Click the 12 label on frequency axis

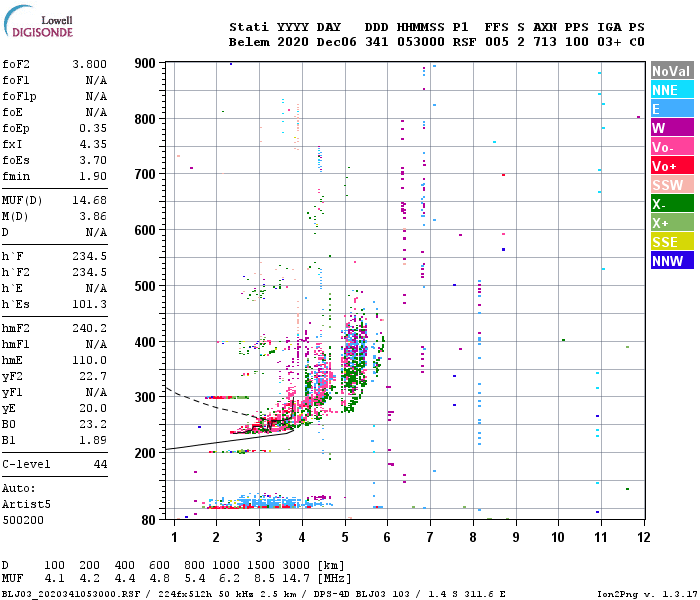[643, 537]
